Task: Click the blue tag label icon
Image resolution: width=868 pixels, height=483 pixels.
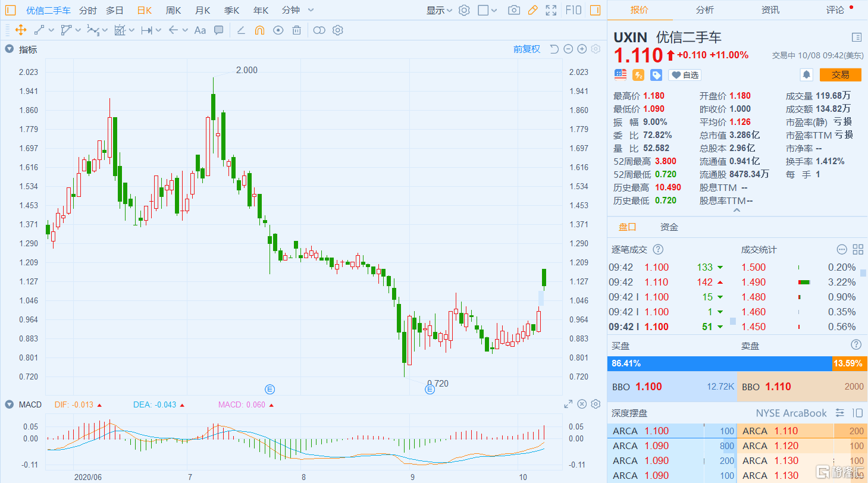Action: coord(656,75)
